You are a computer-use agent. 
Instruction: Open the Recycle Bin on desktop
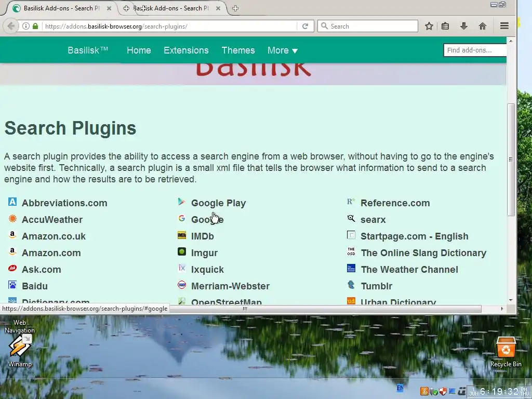point(506,352)
